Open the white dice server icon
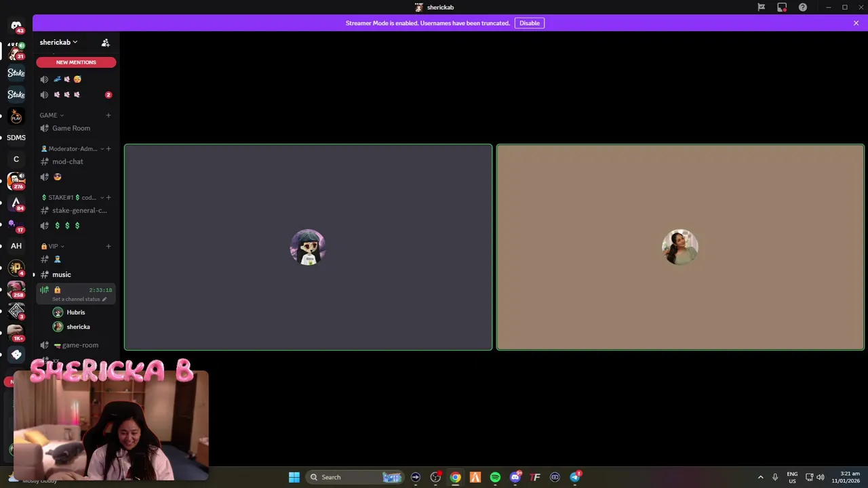 pos(16,354)
